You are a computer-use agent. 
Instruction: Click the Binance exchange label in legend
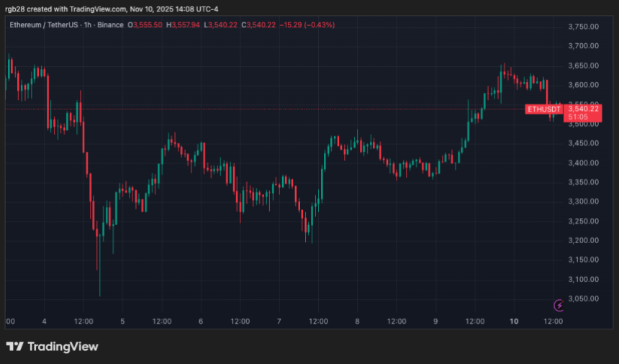click(x=110, y=25)
